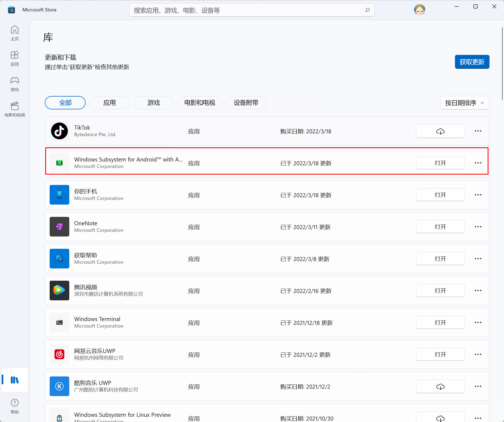Open more options for OneNote
This screenshot has height=422, width=504.
click(x=478, y=227)
